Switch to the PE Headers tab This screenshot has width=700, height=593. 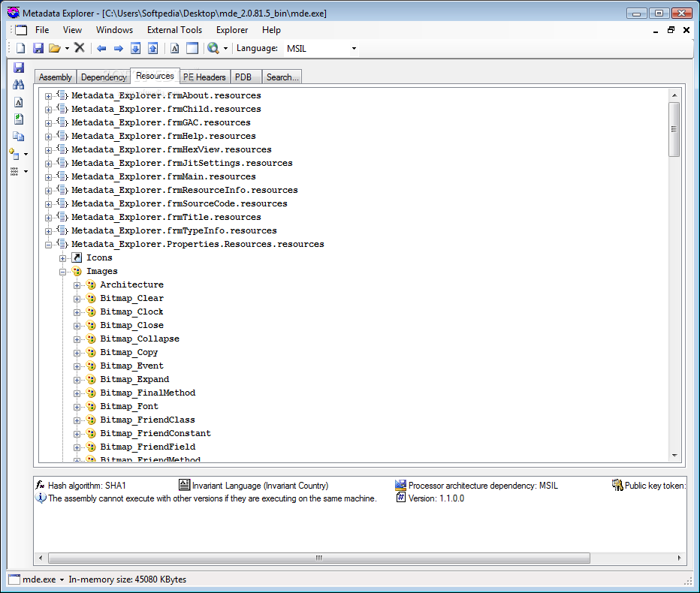pos(204,77)
